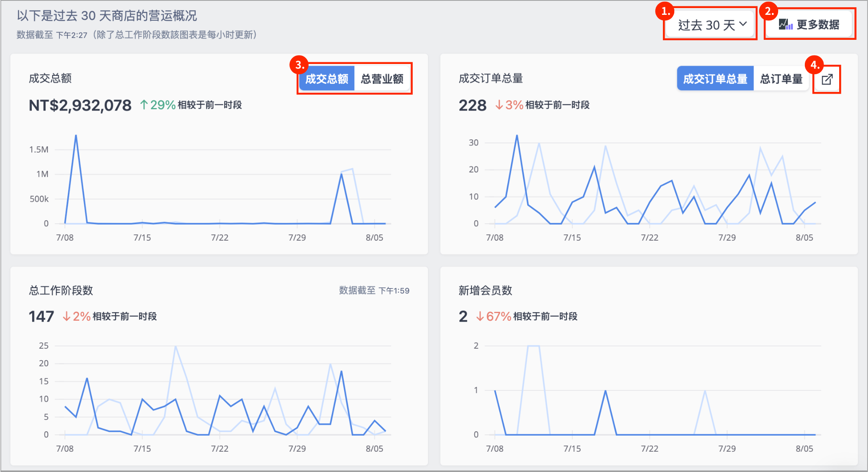868x472 pixels.
Task: Click the first peak in 成交总额 line chart
Action: click(x=76, y=136)
